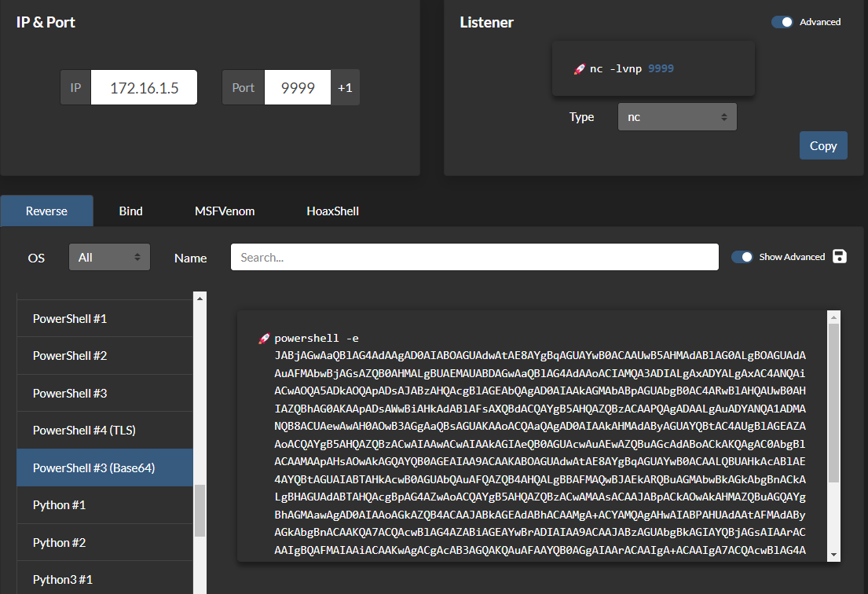This screenshot has height=594, width=868.
Task: Select PowerShell #2 from the shell list
Action: 104,355
